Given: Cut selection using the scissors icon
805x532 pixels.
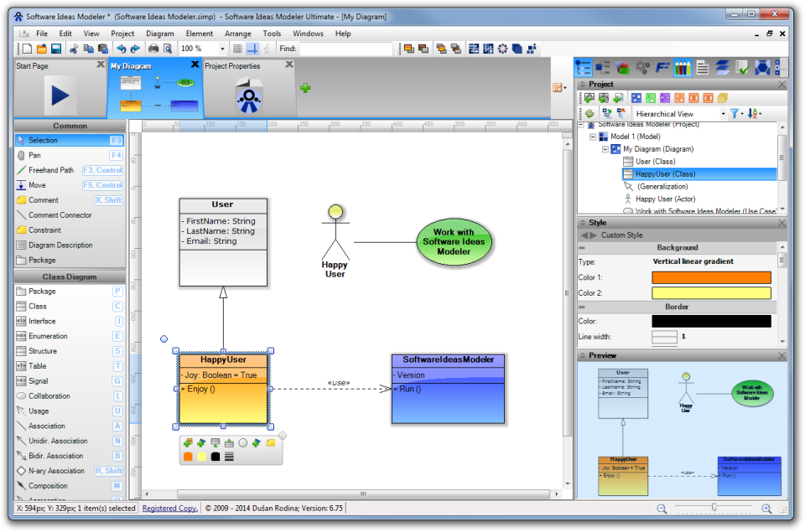Looking at the screenshot, I should click(74, 49).
